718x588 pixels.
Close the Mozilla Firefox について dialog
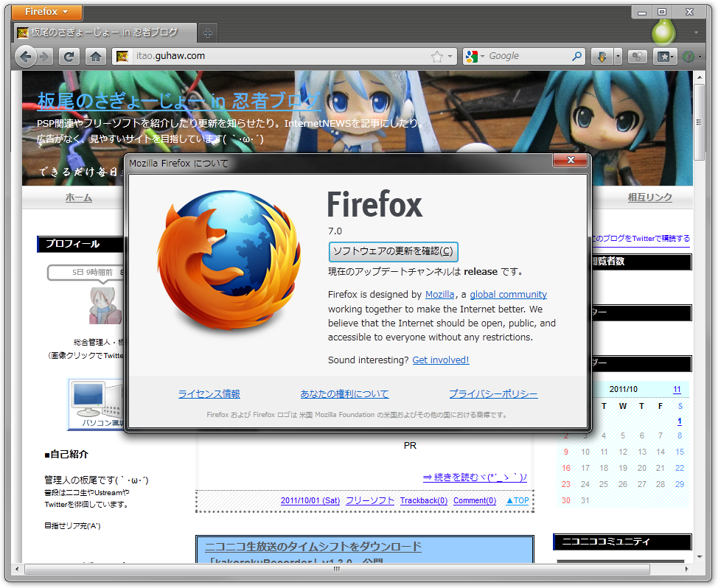(570, 160)
